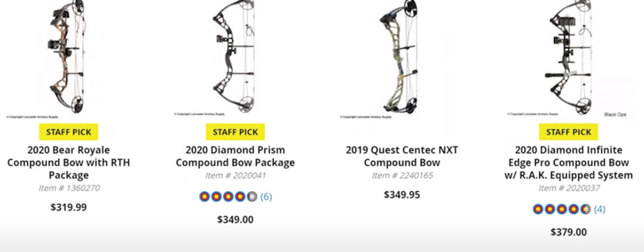Click Item # 2020041 under Diamond Prism
Viewport: 644px width, 252px height.
tap(236, 176)
